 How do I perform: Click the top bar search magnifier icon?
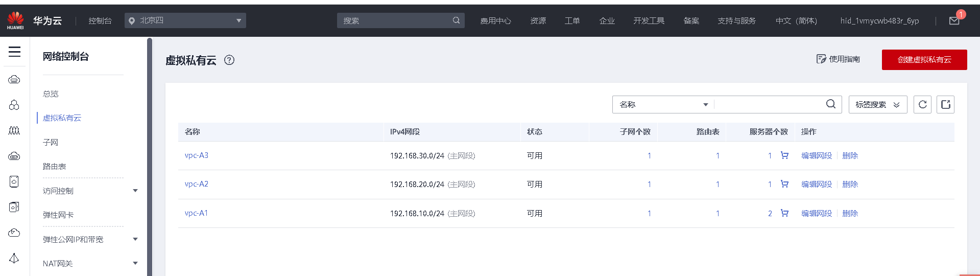pos(456,20)
